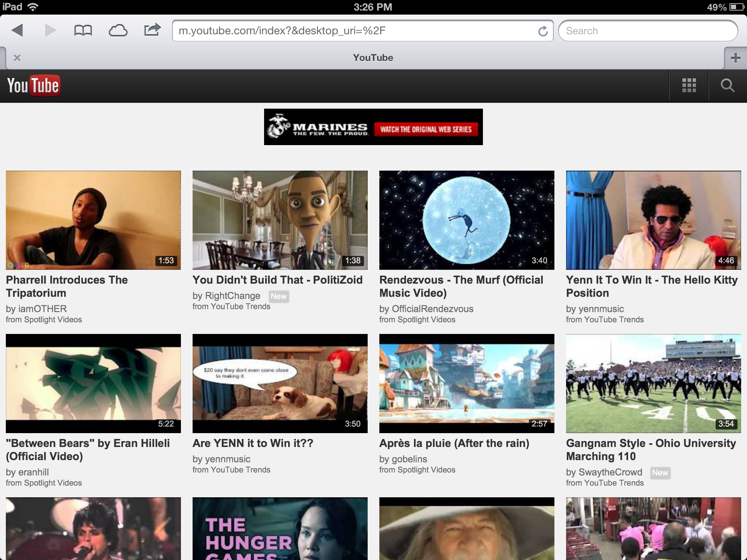The width and height of the screenshot is (747, 560).
Task: Tap the share arrow icon
Action: pyautogui.click(x=152, y=30)
